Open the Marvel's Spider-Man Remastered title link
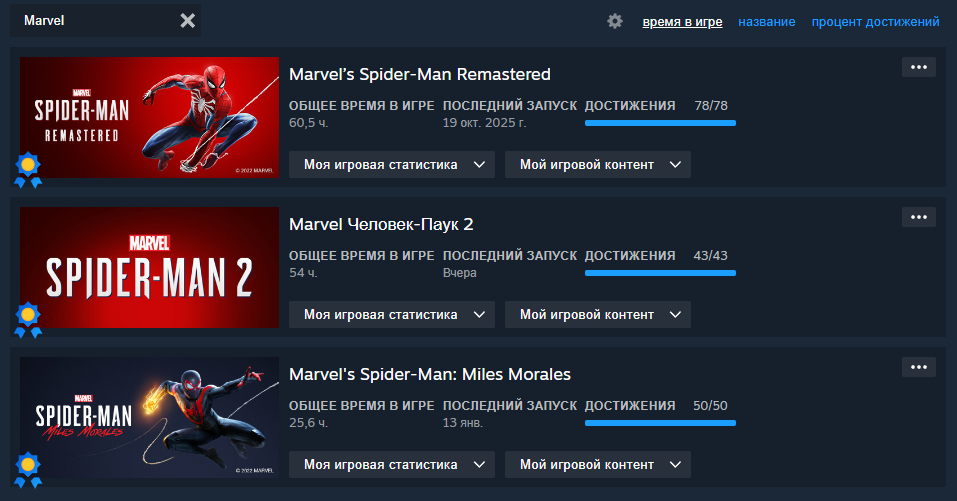The image size is (957, 501). click(420, 74)
